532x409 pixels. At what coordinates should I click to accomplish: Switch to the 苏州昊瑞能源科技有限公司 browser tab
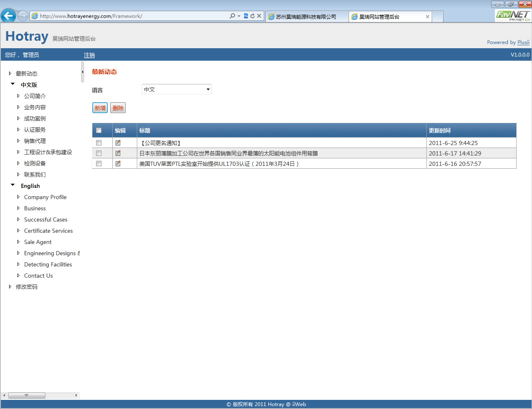click(306, 17)
